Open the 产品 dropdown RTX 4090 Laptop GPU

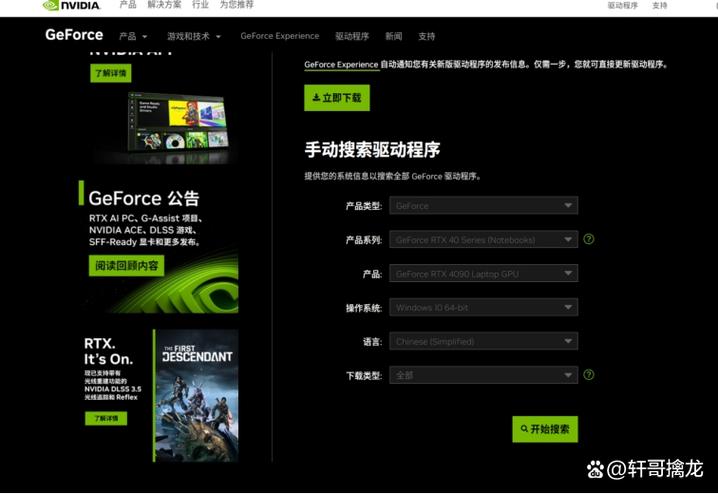[x=484, y=273]
